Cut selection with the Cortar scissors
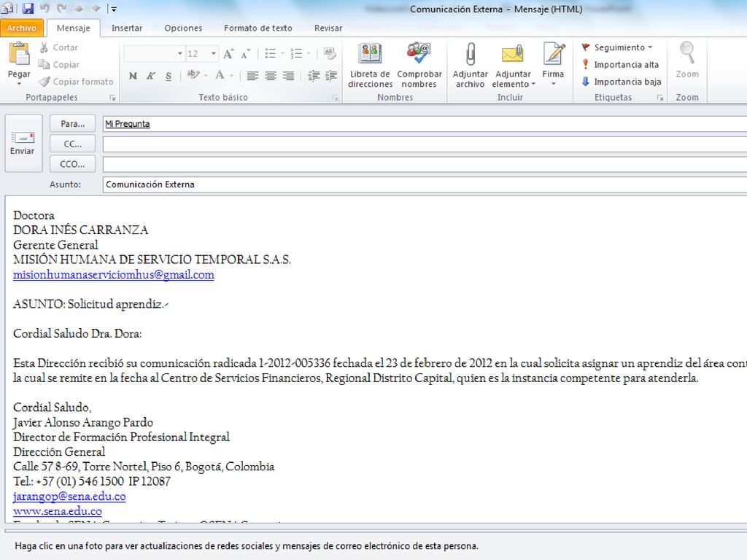 pos(58,47)
